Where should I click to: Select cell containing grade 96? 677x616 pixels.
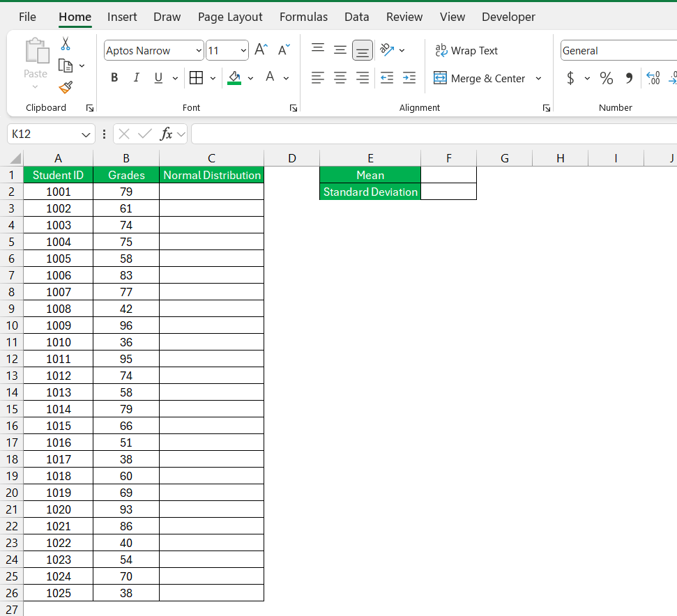[126, 325]
